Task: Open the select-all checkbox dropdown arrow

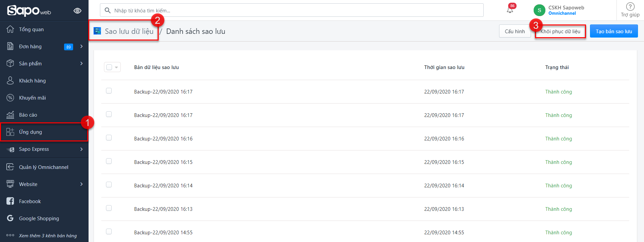Action: pos(116,67)
